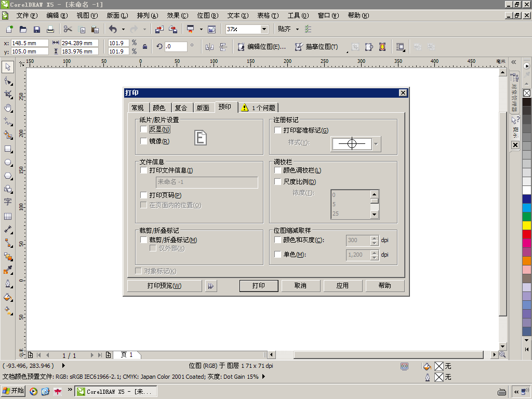This screenshot has height=399, width=532.
Task: Switch to 常规 tab
Action: point(138,108)
